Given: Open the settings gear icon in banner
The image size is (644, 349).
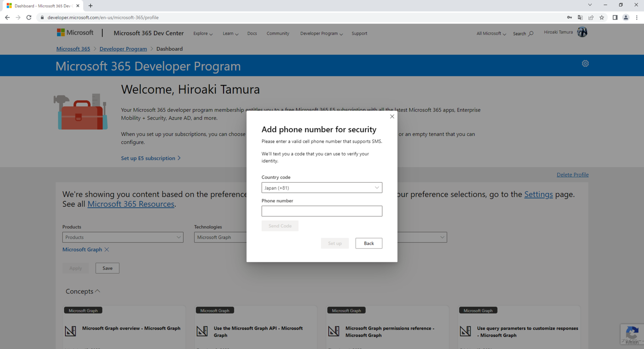Looking at the screenshot, I should (x=585, y=64).
